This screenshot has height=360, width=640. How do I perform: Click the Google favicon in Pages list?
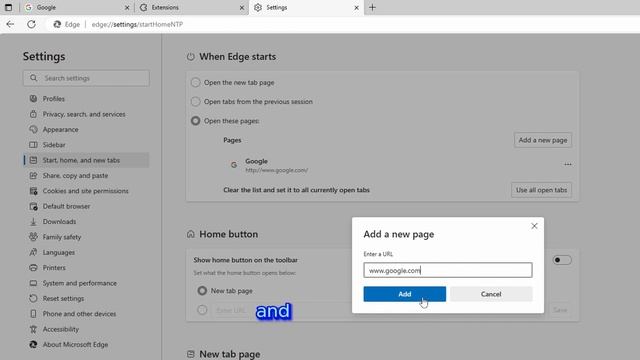234,165
